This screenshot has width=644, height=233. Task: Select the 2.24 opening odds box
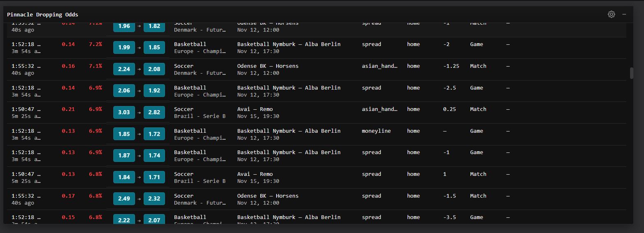tap(124, 69)
